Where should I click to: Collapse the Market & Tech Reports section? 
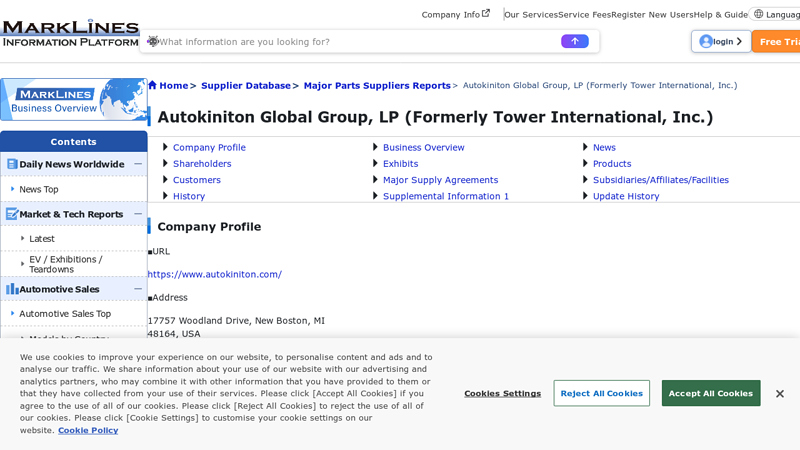click(x=138, y=214)
